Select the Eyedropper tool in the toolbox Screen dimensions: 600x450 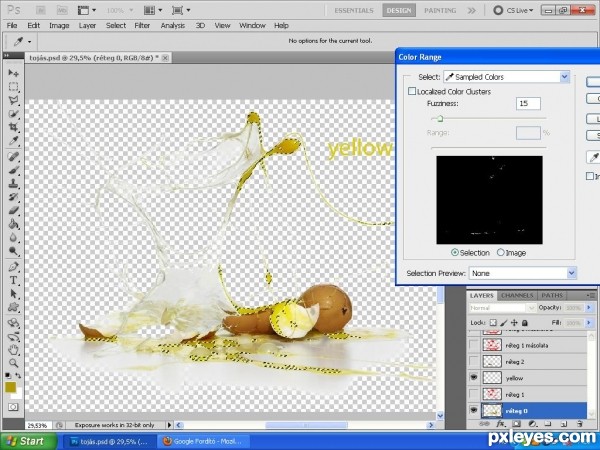(13, 141)
